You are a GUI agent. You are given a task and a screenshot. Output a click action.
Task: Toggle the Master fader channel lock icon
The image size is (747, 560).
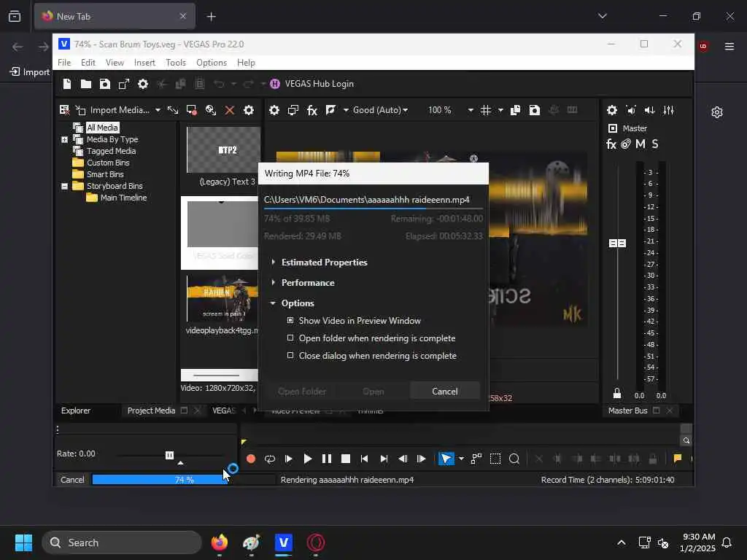pos(617,393)
